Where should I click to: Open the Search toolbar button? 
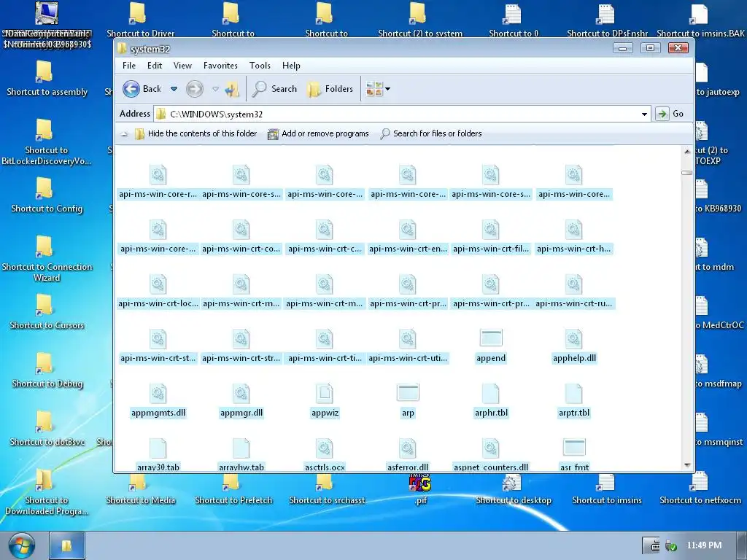pos(274,88)
